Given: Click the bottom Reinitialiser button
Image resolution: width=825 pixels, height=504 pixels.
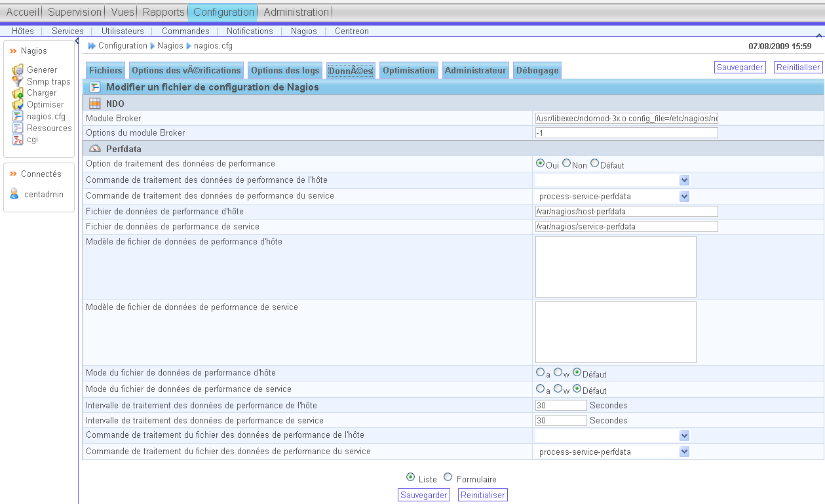Looking at the screenshot, I should click(482, 495).
